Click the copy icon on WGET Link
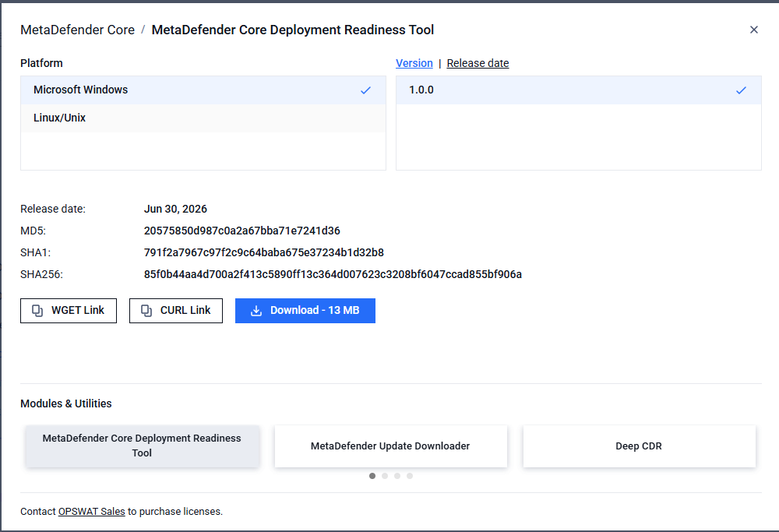 (x=37, y=311)
